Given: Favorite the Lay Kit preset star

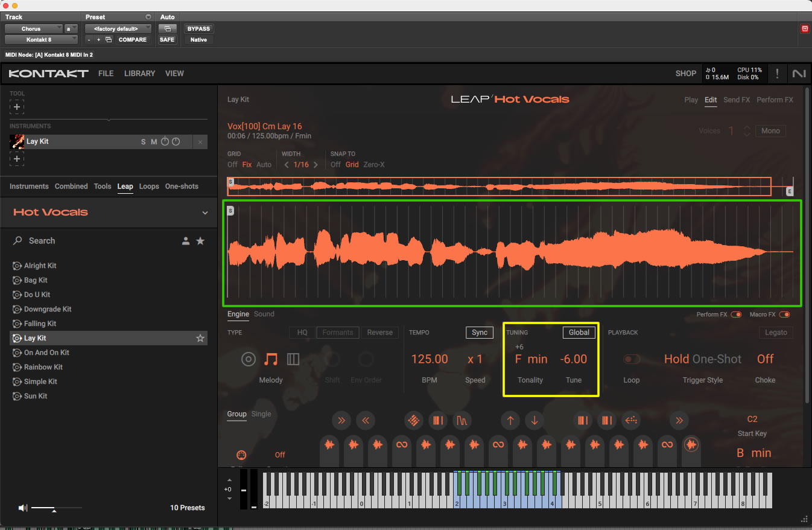Looking at the screenshot, I should (200, 339).
